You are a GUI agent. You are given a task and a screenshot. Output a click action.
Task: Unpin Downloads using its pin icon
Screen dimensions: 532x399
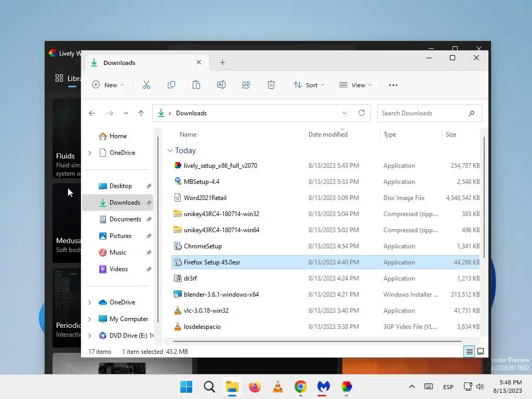(x=149, y=203)
